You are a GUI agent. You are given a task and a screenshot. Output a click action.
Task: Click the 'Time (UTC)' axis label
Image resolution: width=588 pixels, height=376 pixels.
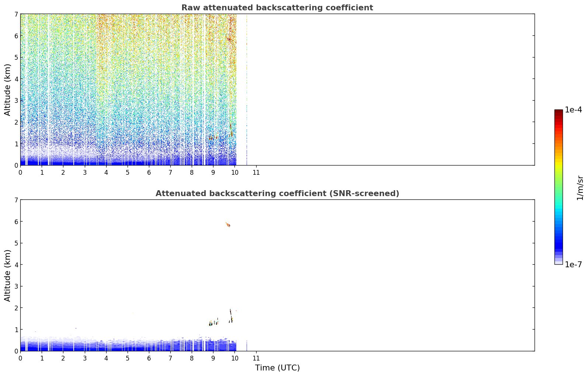pyautogui.click(x=277, y=368)
